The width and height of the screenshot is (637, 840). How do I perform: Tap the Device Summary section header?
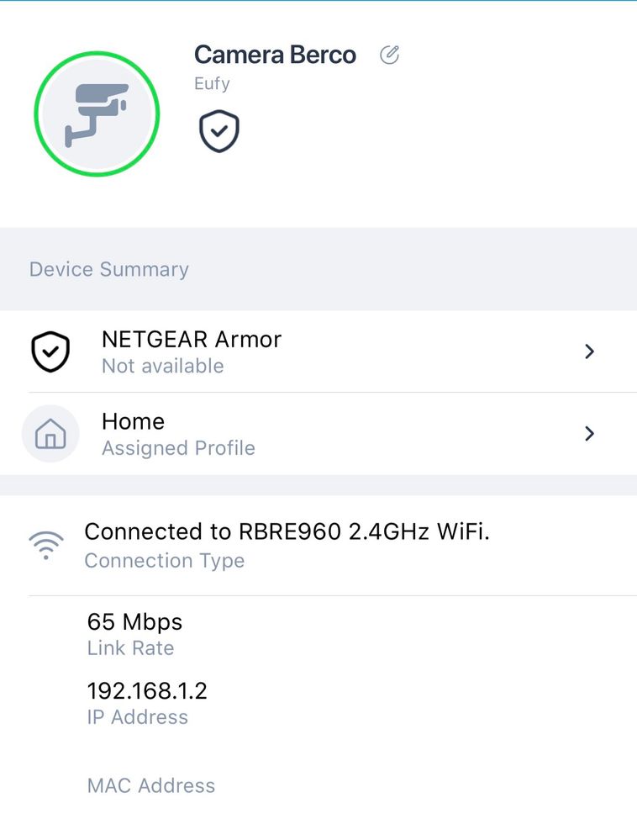click(x=109, y=270)
